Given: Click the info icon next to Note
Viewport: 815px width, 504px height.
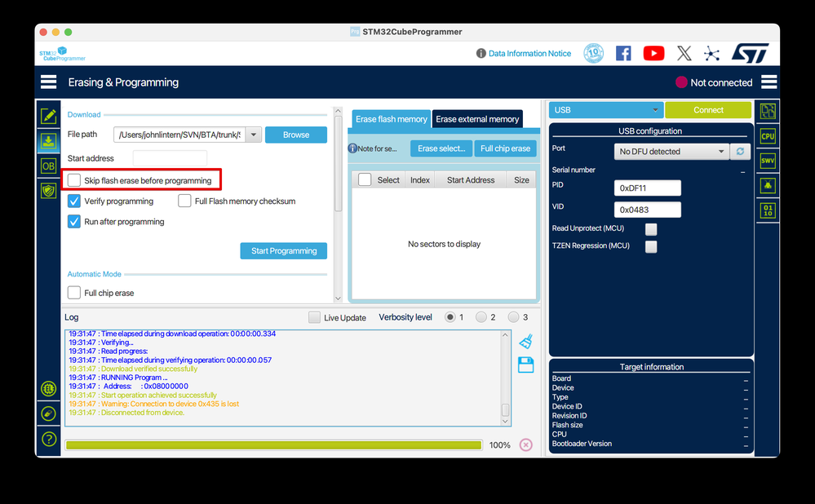Looking at the screenshot, I should [352, 148].
